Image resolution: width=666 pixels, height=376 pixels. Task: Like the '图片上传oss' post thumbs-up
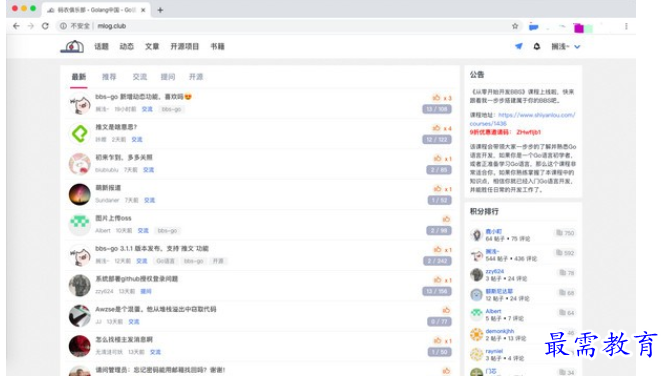(446, 219)
